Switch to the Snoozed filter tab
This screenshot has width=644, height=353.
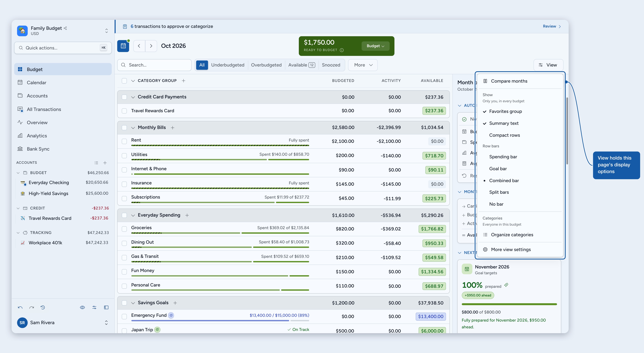coord(331,65)
